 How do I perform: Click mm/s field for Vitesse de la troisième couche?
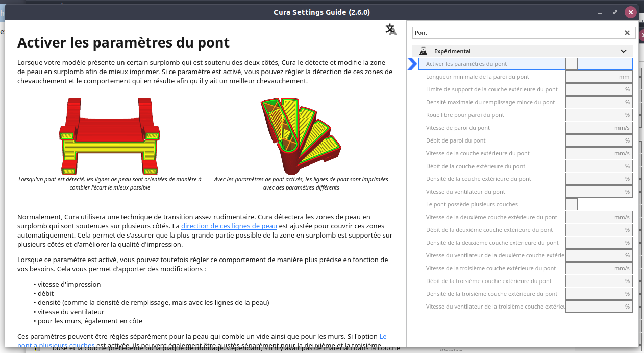pos(599,268)
